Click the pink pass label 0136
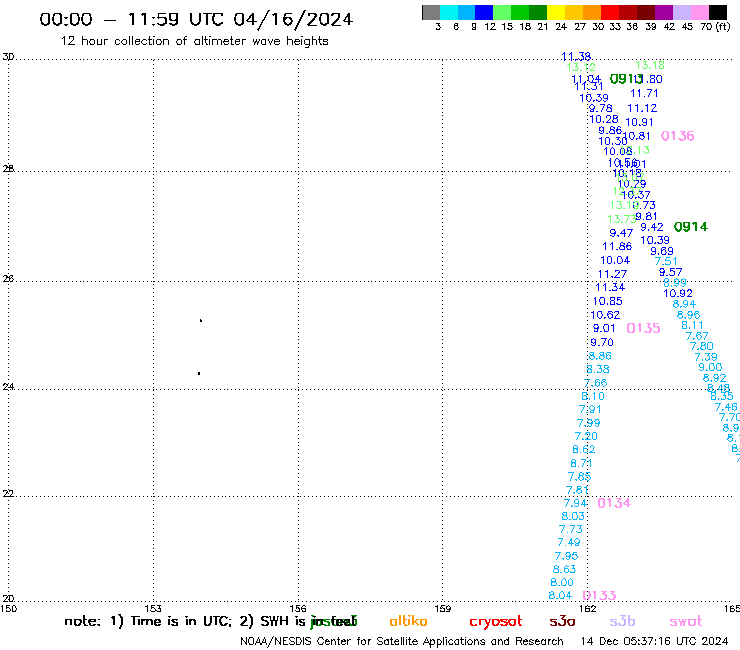This screenshot has height=650, width=740. (677, 136)
